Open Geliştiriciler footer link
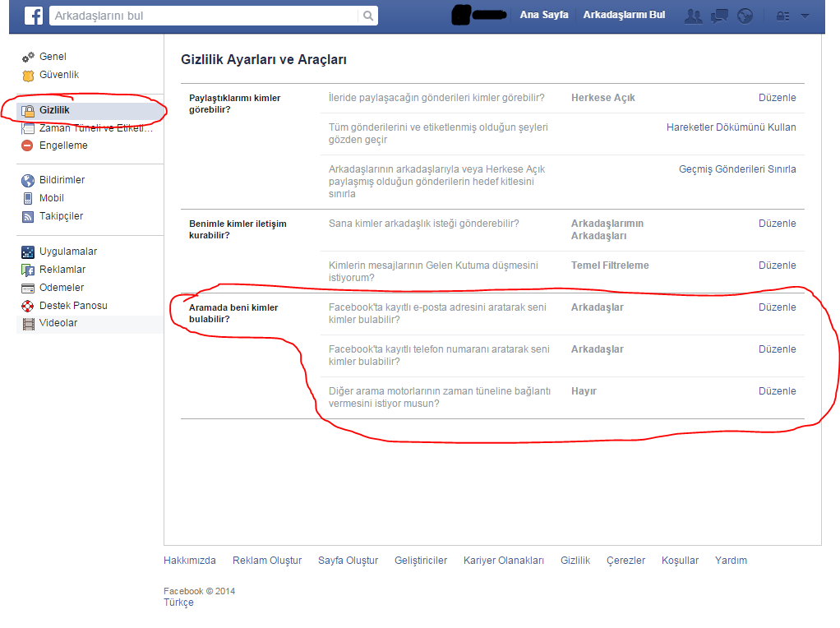This screenshot has height=628, width=840. [421, 561]
